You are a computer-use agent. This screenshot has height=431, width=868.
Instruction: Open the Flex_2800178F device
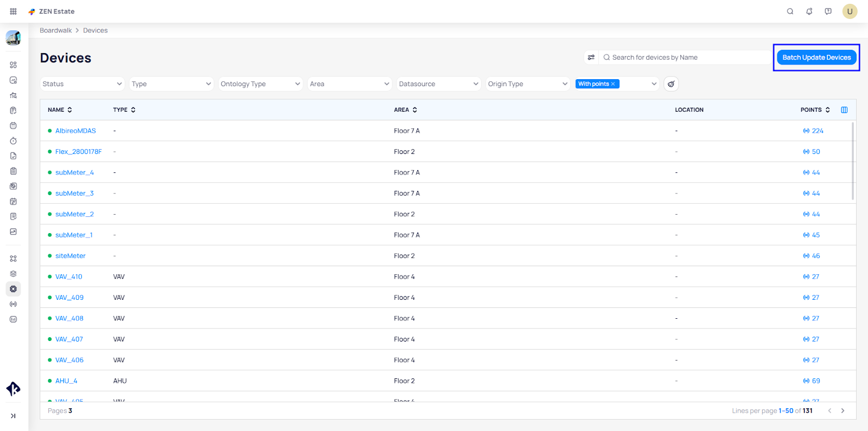79,152
